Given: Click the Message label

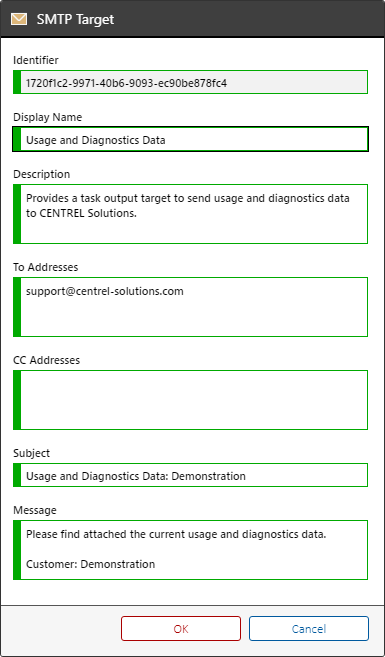Looking at the screenshot, I should point(35,510).
